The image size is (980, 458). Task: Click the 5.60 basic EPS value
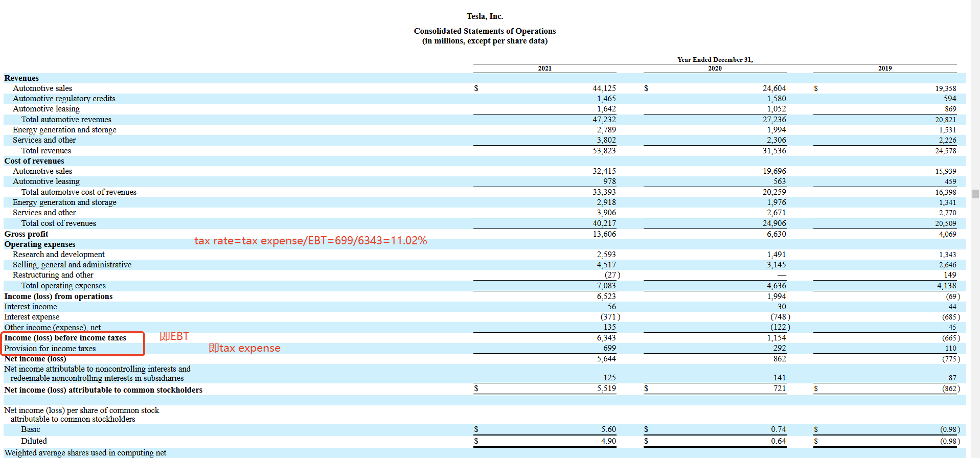coord(608,429)
